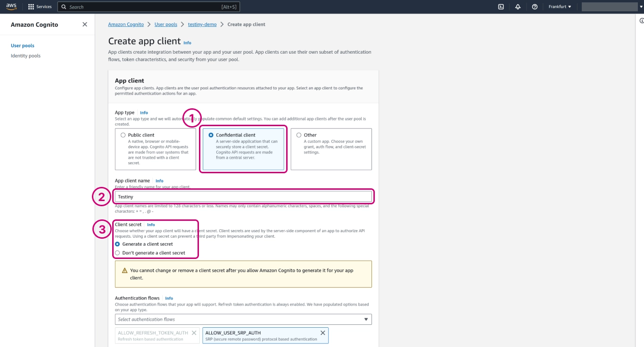Select Generate a client secret option
Viewport: 644px width, 347px height.
point(118,244)
